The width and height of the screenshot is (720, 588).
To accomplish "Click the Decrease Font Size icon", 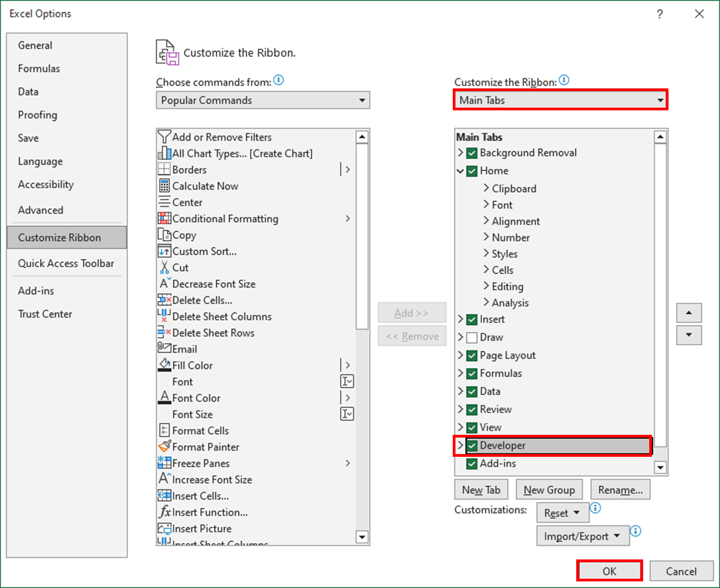I will 164,284.
